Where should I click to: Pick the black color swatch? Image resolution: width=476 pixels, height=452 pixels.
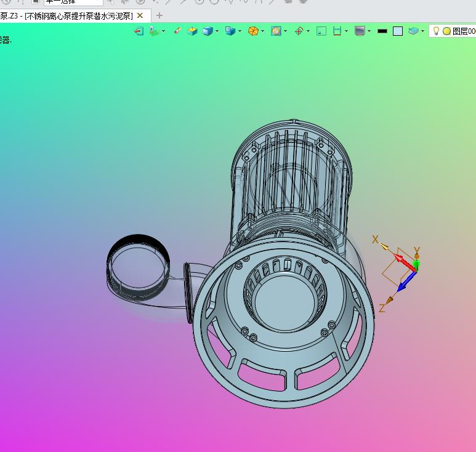click(382, 31)
